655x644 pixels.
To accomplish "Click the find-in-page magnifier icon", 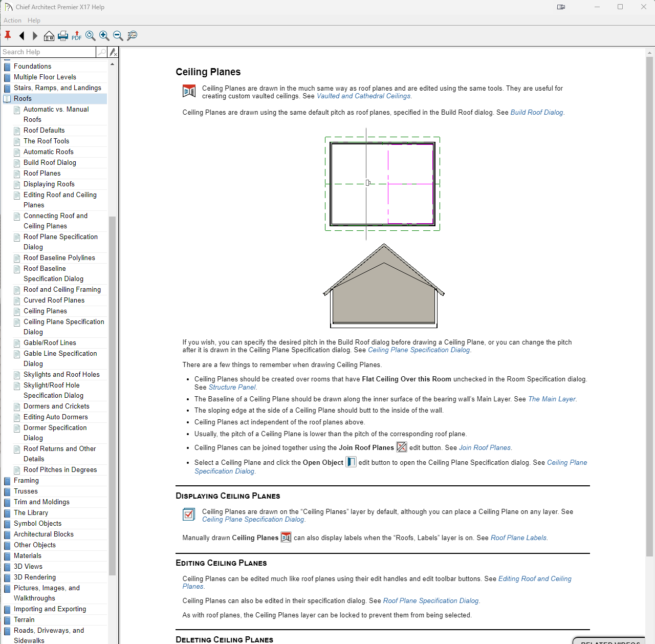I will click(132, 35).
